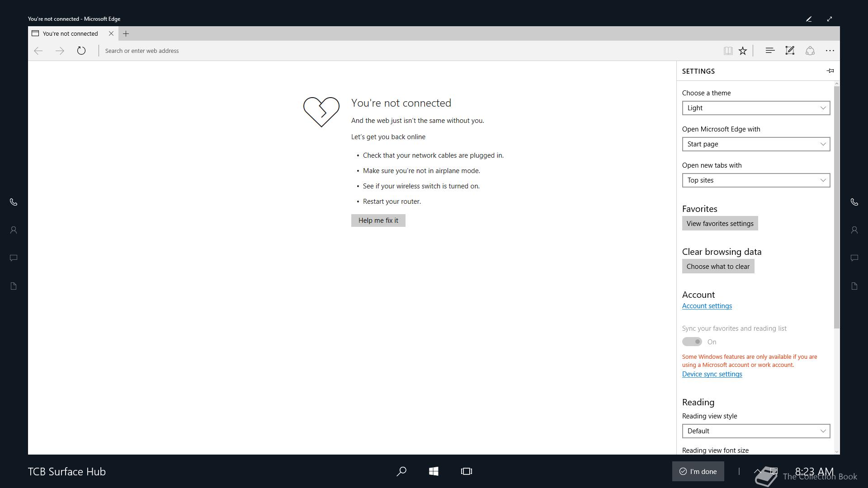
Task: Go forward using the forward arrow
Action: pos(60,51)
